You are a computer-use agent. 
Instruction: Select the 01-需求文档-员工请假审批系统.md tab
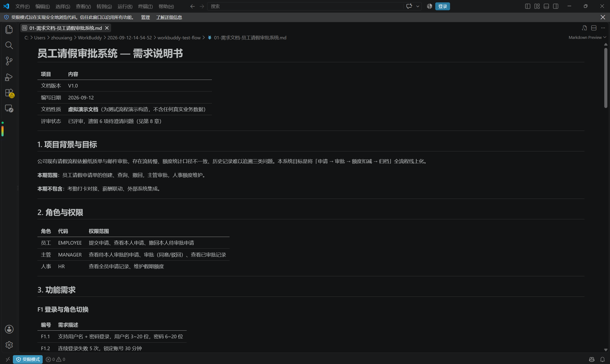(66, 28)
